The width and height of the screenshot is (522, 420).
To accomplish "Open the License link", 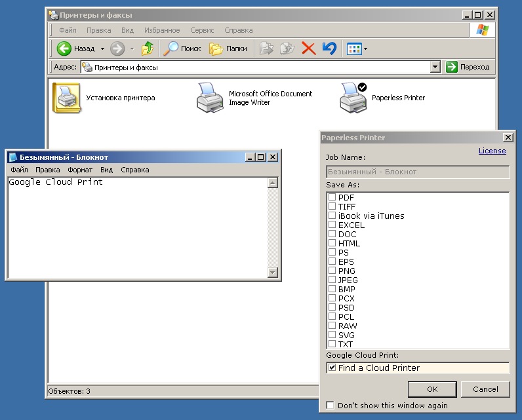I will click(x=492, y=151).
